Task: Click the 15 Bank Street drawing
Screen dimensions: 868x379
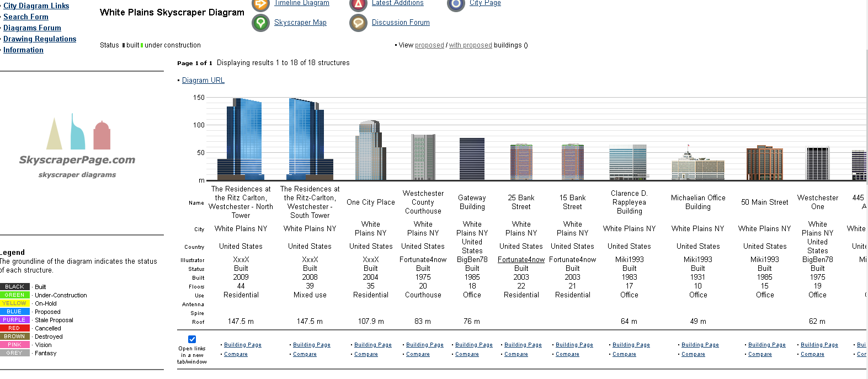Action: click(x=573, y=162)
